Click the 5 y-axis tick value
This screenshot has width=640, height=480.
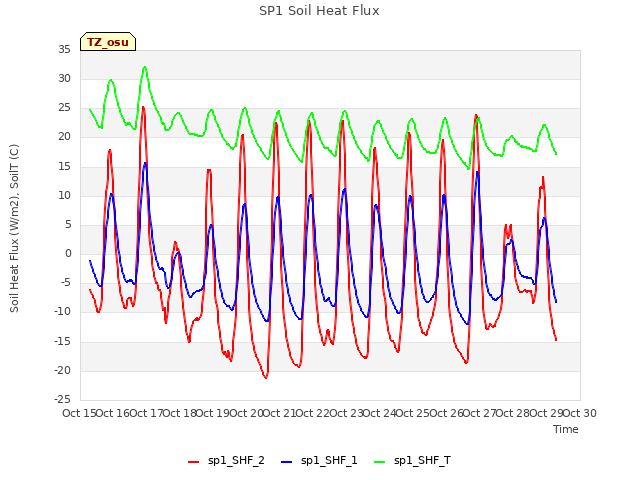(68, 224)
